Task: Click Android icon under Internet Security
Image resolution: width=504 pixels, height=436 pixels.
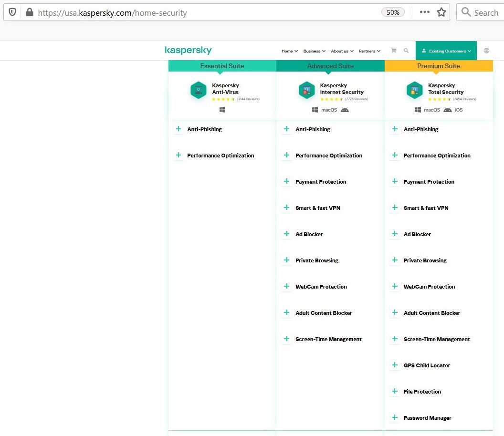Action: coord(345,110)
